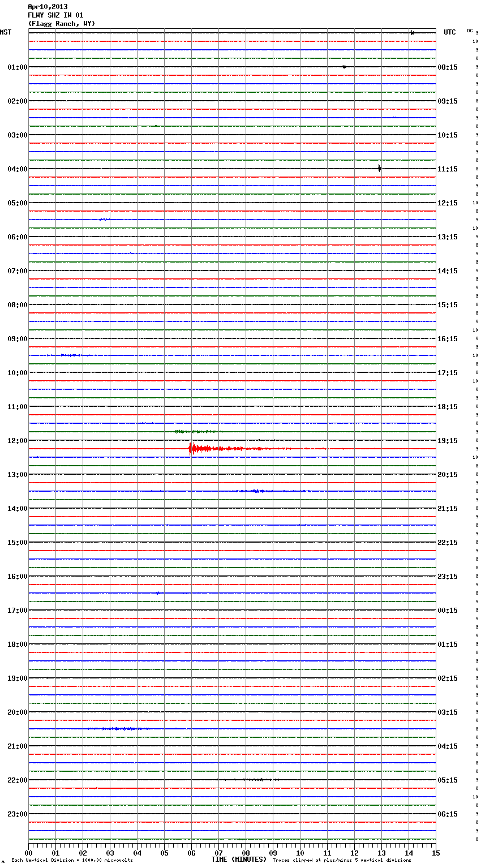Screen dimensions: 481x868
Task: Click the 'TIME (MINUTES)' axis title
Action: coord(239,860)
